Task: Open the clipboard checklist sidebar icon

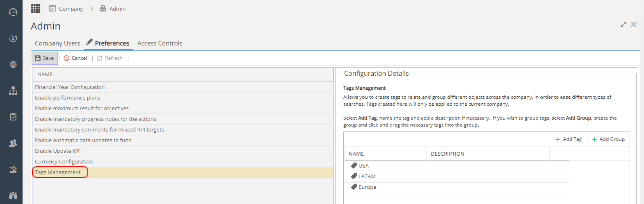Action: 13,117
